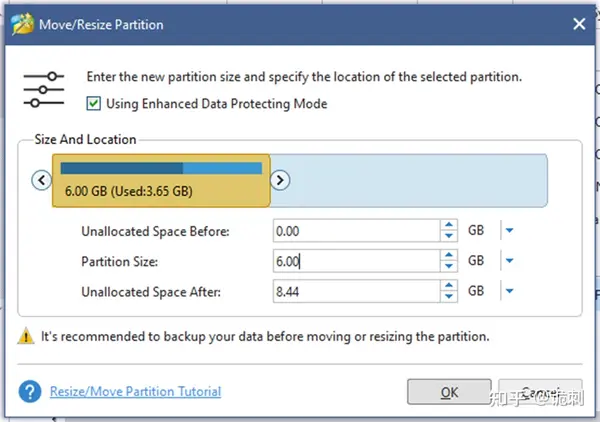Click the Partition Wizard app icon in title bar

[x=23, y=24]
